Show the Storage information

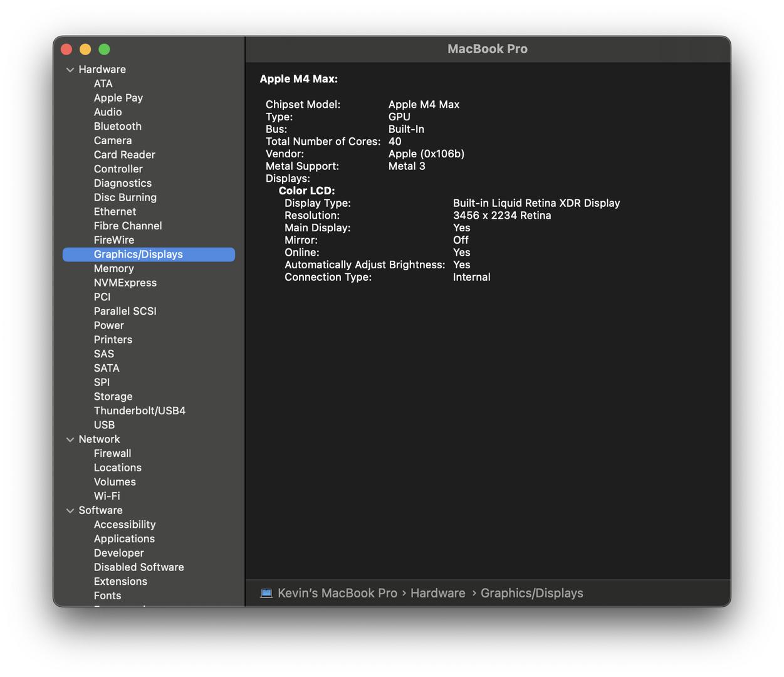(113, 396)
